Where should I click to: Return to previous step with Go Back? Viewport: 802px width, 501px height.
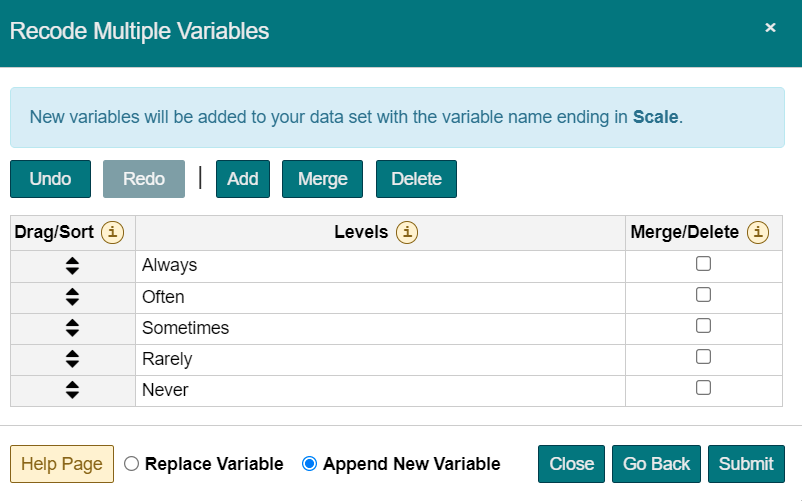(x=656, y=464)
